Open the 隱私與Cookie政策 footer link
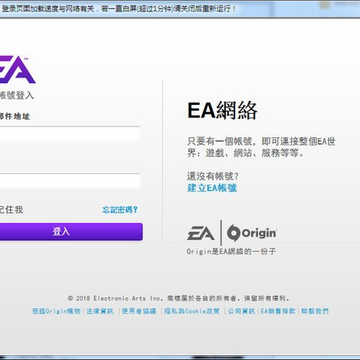Image resolution: width=360 pixels, height=360 pixels. click(192, 311)
